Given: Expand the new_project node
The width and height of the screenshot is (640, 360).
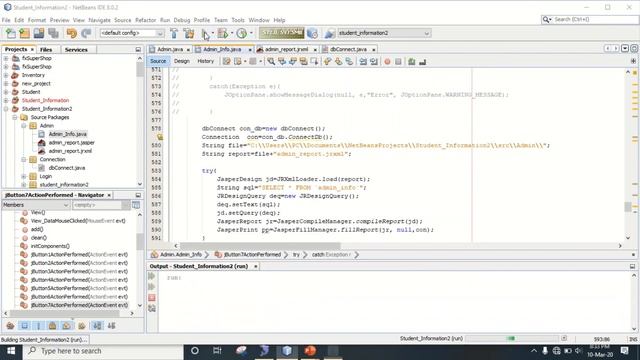Looking at the screenshot, I should click(6, 84).
